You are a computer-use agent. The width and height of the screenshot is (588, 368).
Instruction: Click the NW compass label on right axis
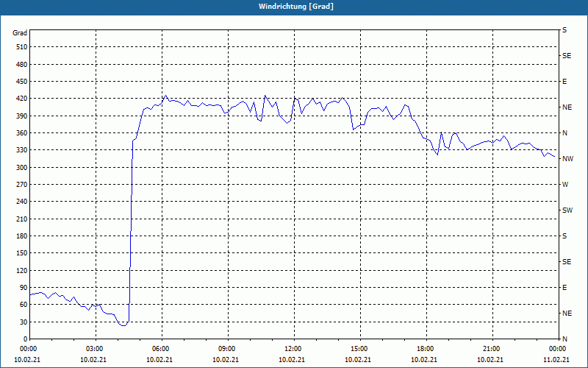[x=567, y=159]
